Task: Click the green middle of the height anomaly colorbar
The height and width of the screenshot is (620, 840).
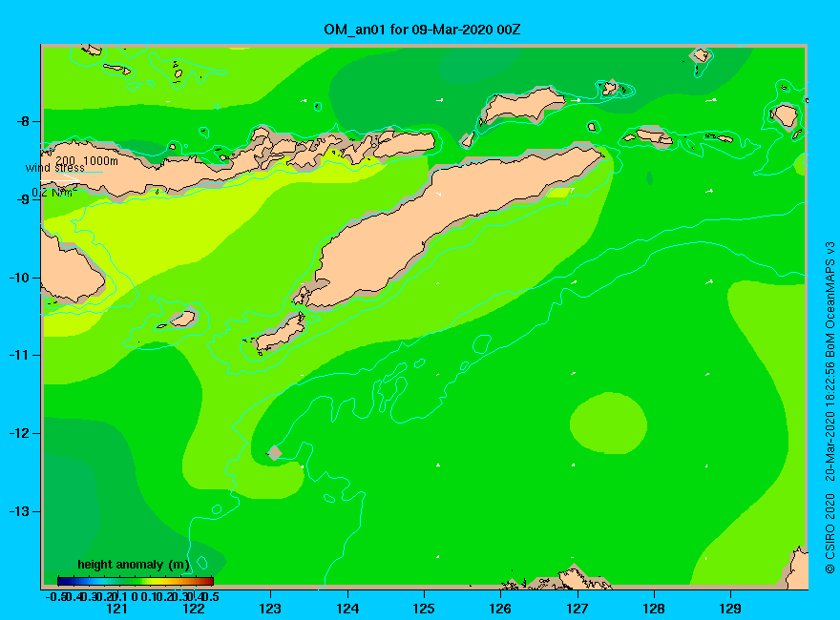Action: coord(136,581)
